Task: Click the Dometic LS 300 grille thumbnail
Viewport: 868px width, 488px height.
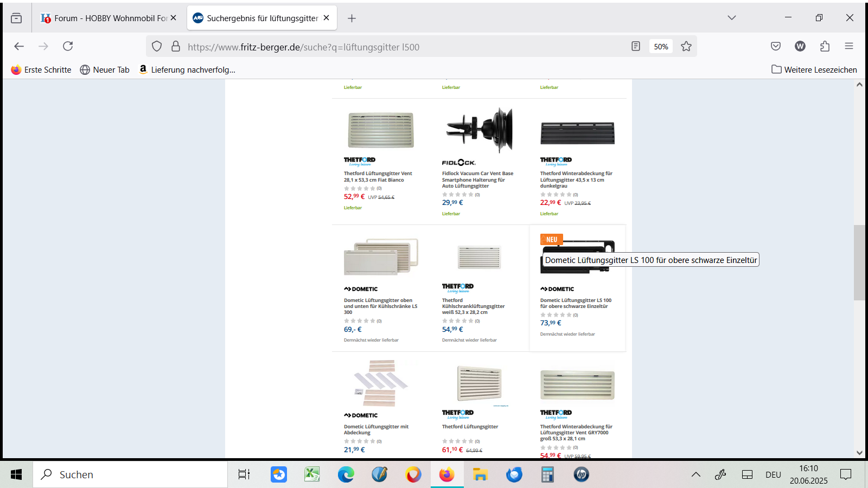Action: [x=381, y=256]
